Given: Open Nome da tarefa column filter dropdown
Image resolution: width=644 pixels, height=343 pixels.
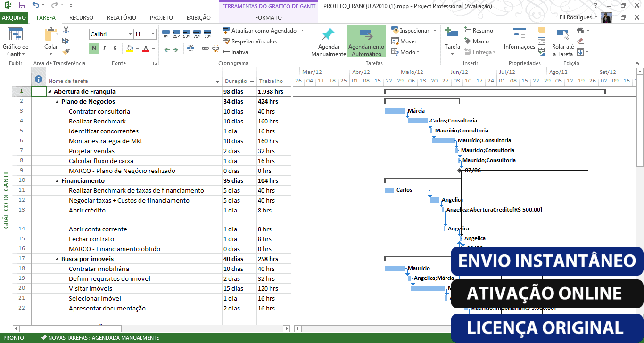Looking at the screenshot, I should click(x=217, y=82).
